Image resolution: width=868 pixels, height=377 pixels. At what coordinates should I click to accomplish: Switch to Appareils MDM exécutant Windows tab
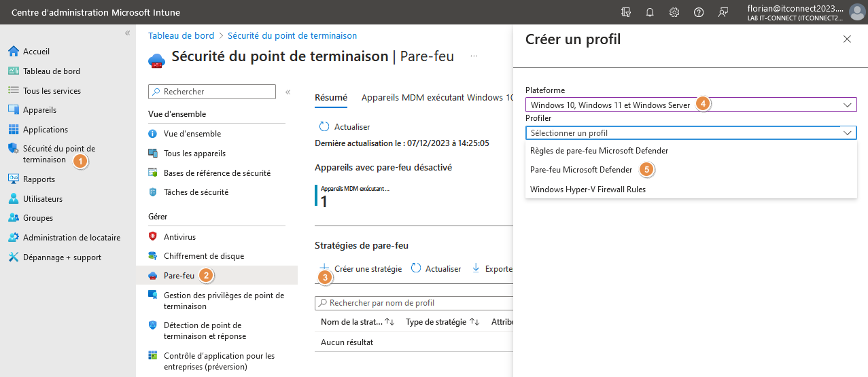[x=437, y=98]
